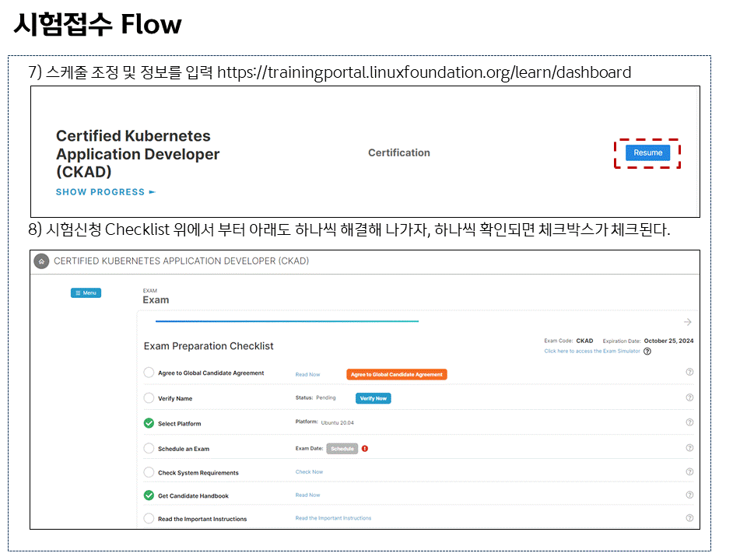Open help icon on Verify Name row
Screen dimensions: 747x560
click(689, 397)
